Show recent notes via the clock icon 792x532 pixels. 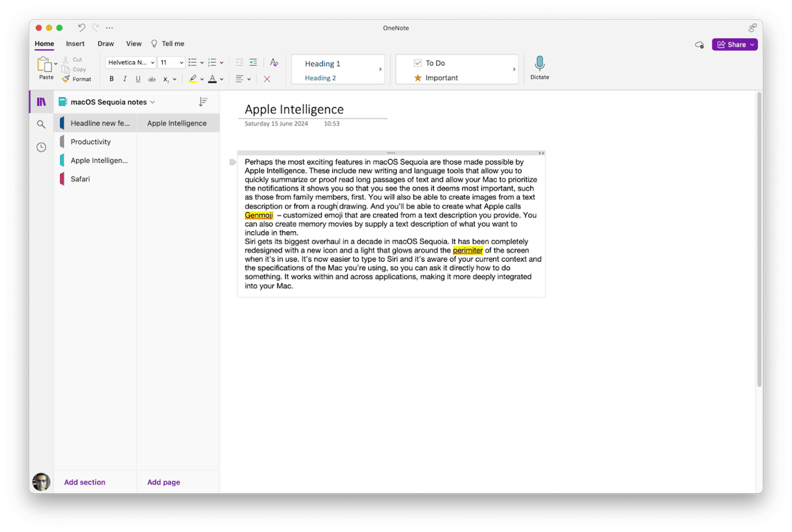(x=41, y=147)
